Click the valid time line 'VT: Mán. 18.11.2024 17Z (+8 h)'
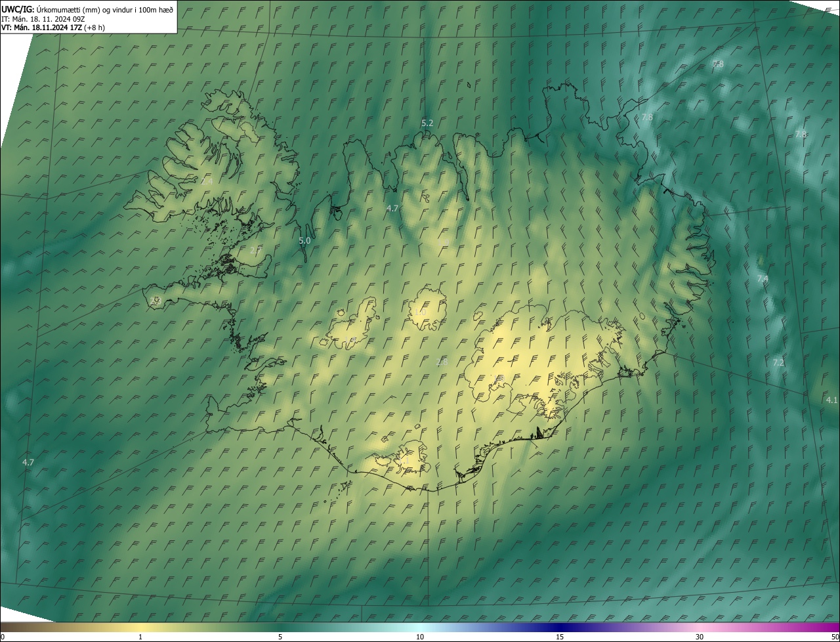840x642 pixels. click(x=53, y=28)
